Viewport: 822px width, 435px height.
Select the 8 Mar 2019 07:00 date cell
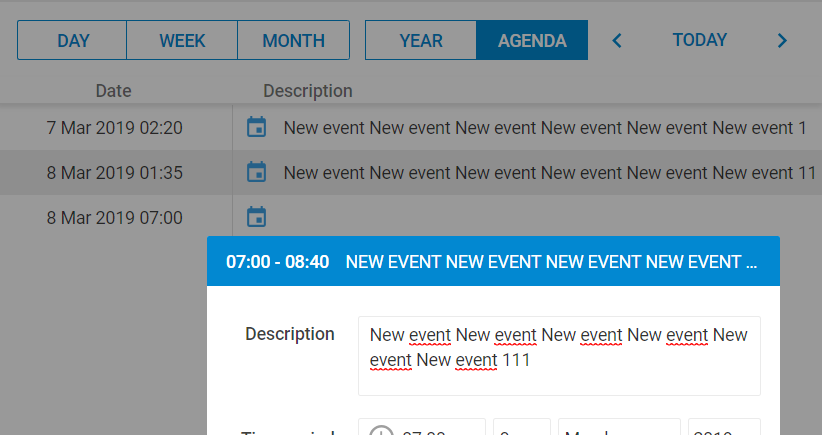tap(115, 218)
